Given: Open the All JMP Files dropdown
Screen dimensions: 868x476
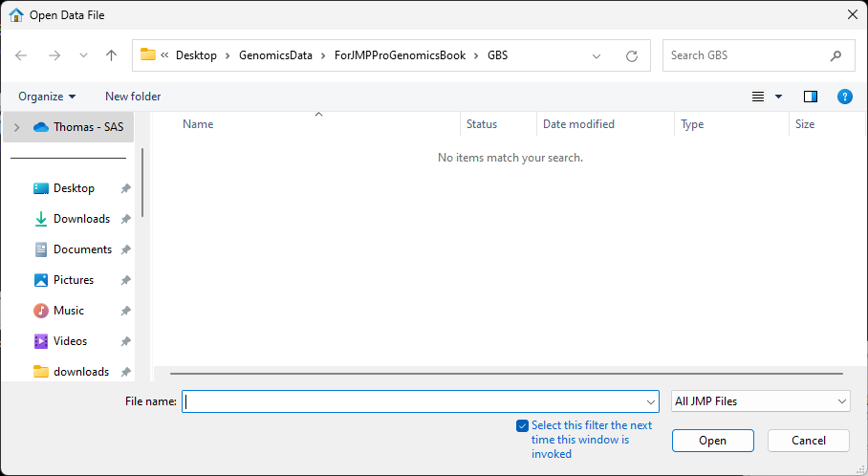Looking at the screenshot, I should tap(760, 401).
